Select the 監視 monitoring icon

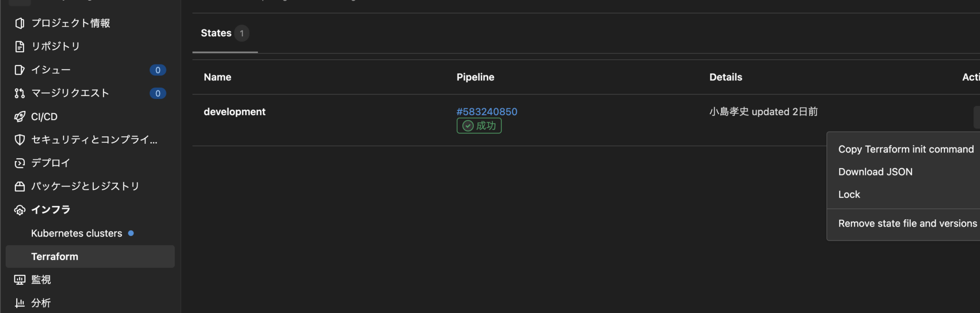point(20,280)
